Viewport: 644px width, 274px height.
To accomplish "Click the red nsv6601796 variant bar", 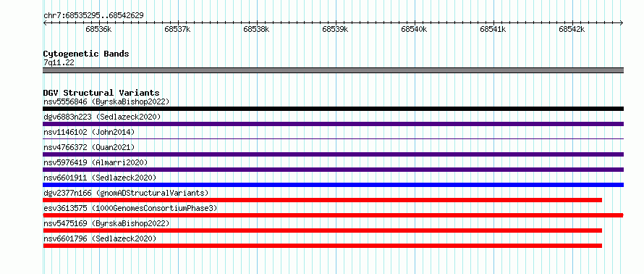I will [323, 246].
